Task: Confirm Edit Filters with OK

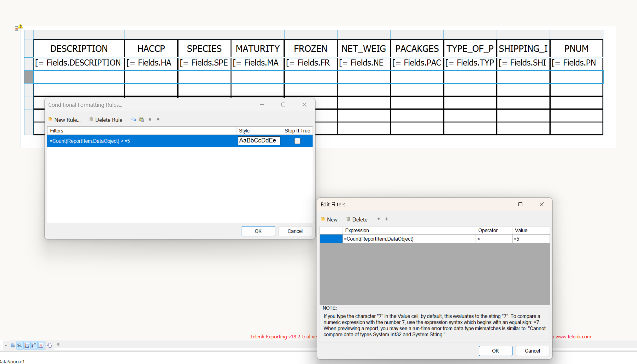Action: pyautogui.click(x=495, y=351)
